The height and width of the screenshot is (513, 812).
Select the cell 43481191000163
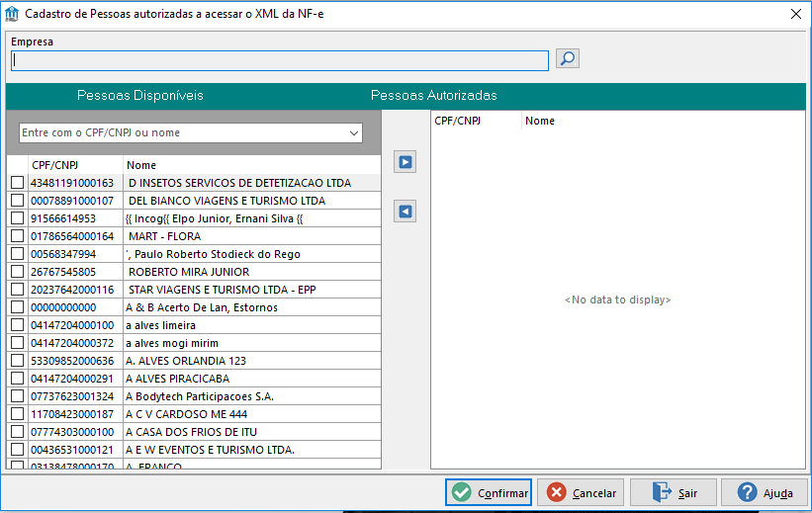coord(75,183)
